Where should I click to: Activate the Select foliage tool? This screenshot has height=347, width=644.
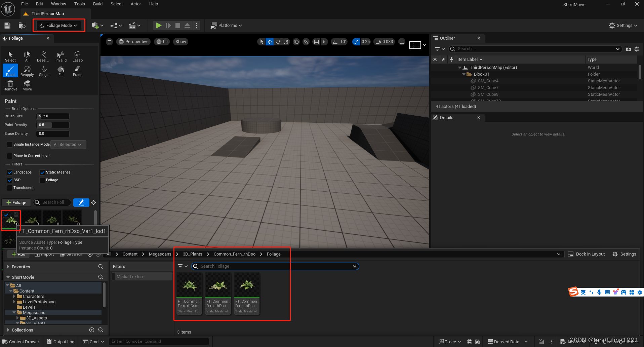(10, 56)
